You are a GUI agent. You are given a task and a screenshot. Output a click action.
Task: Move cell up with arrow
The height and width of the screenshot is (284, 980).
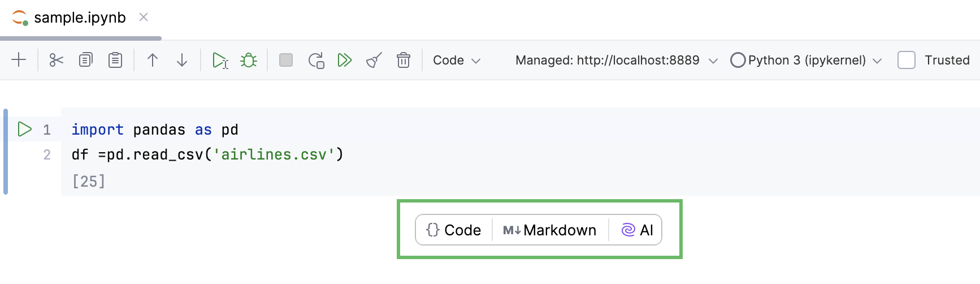pos(152,60)
